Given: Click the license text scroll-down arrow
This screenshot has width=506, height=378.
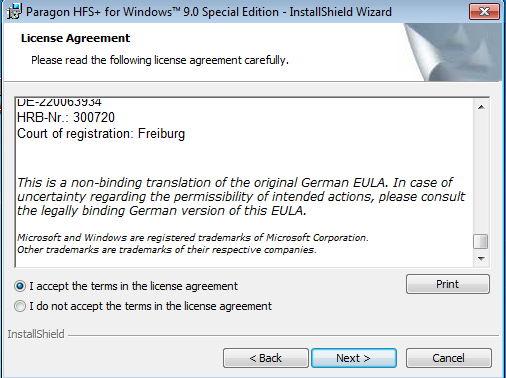Looking at the screenshot, I should (481, 258).
